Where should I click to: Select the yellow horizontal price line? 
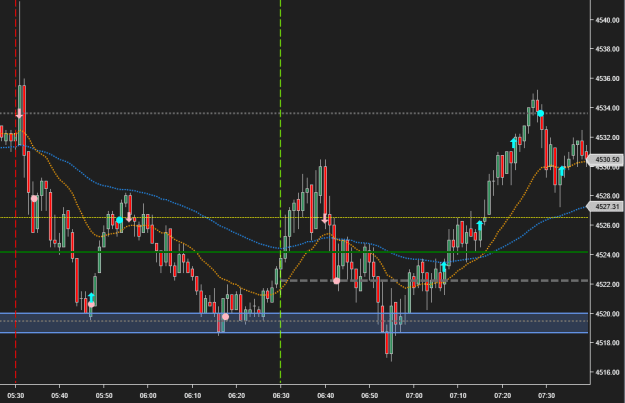294,218
